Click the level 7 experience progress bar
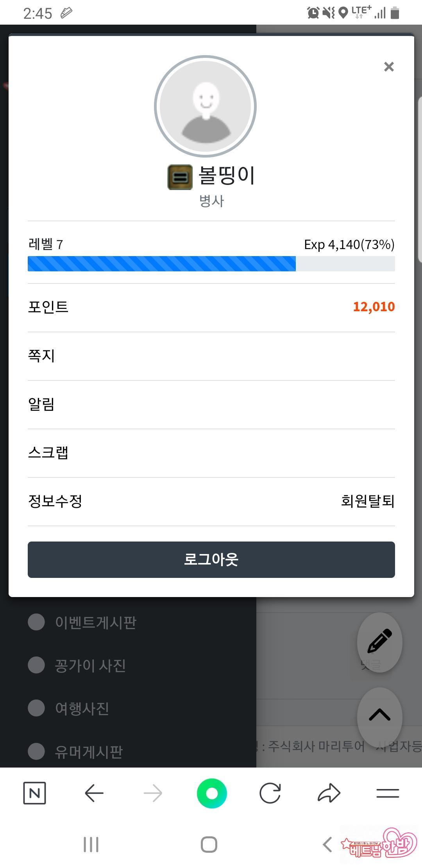 (211, 264)
